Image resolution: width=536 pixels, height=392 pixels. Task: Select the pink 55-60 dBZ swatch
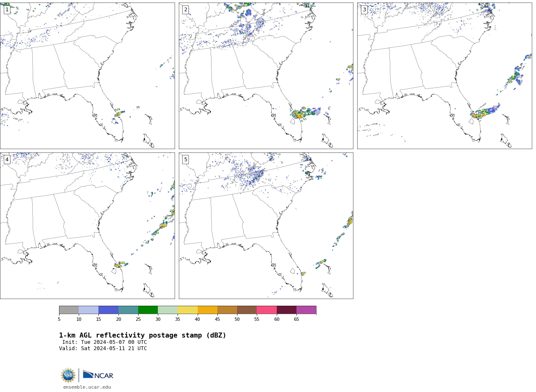click(267, 310)
